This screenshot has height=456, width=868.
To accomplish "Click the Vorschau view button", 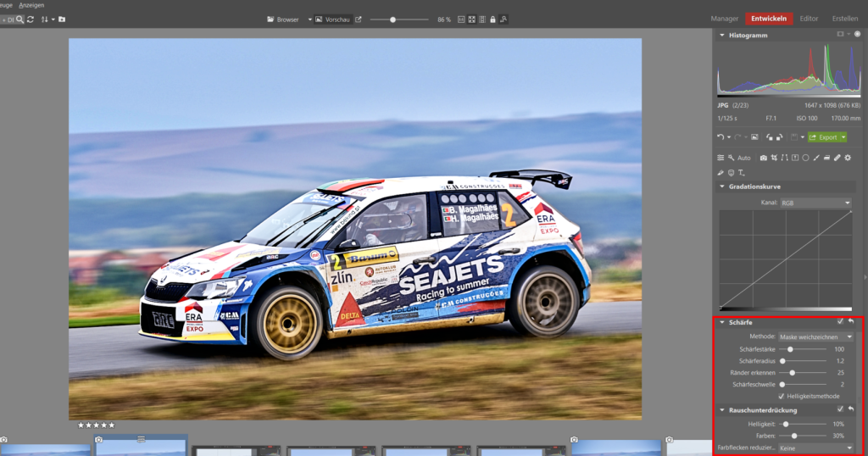I will (x=333, y=19).
